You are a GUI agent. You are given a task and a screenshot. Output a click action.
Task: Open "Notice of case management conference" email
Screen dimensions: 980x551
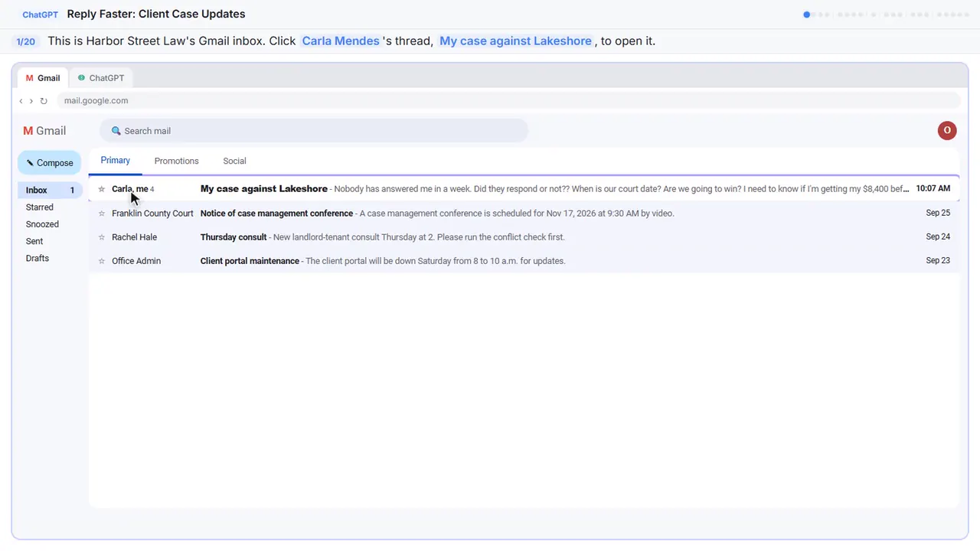524,214
